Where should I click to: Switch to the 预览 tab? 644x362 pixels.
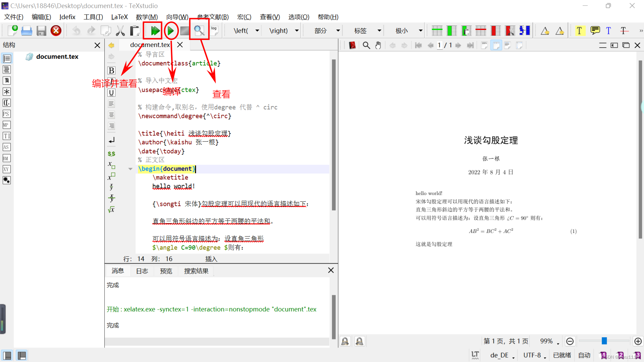166,271
